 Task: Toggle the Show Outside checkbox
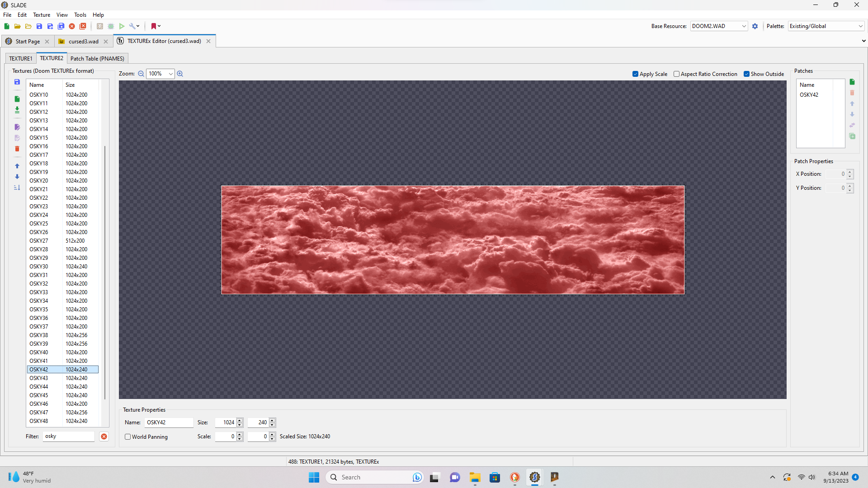pos(764,74)
